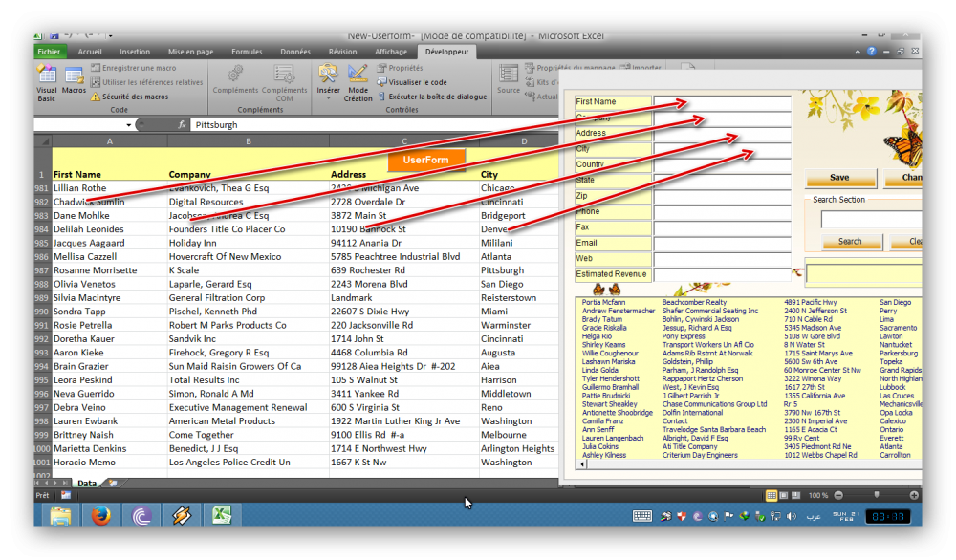Click the Estimated Revenue input field
Viewport: 956px width, 560px height.
722,274
